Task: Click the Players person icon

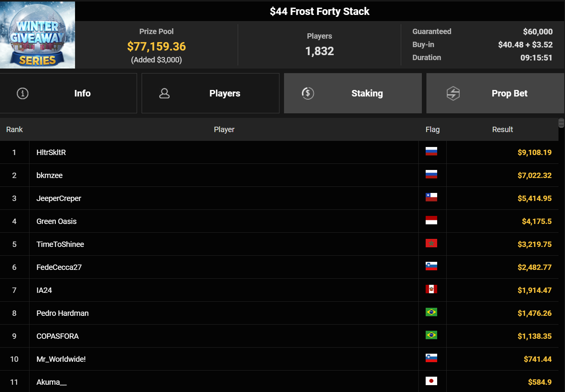Action: click(164, 93)
